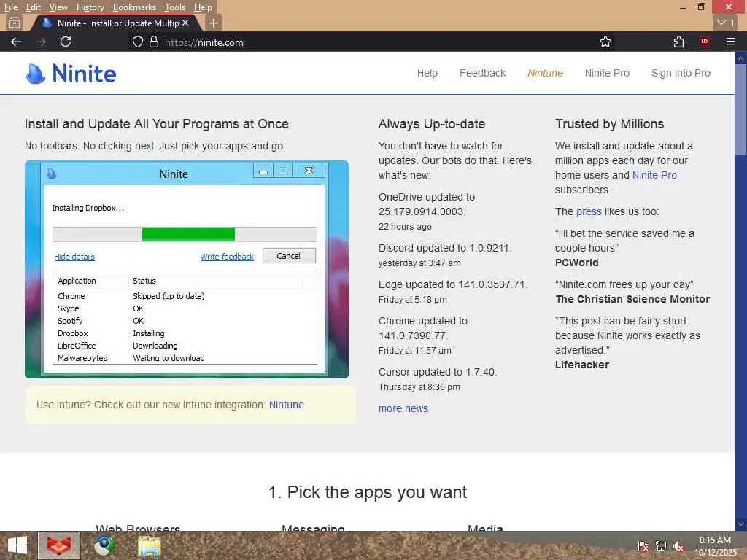Go to the Help page link
Screen dimensions: 747x560
pos(427,73)
